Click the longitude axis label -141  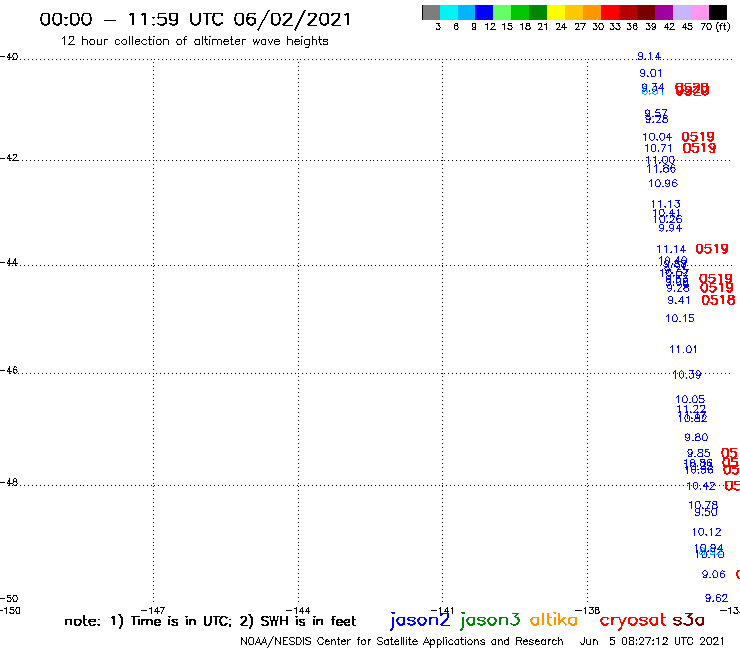[443, 610]
